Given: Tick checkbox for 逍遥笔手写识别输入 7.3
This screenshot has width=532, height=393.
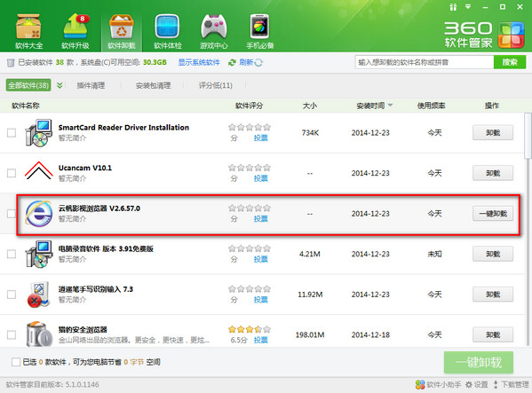Looking at the screenshot, I should (12, 295).
